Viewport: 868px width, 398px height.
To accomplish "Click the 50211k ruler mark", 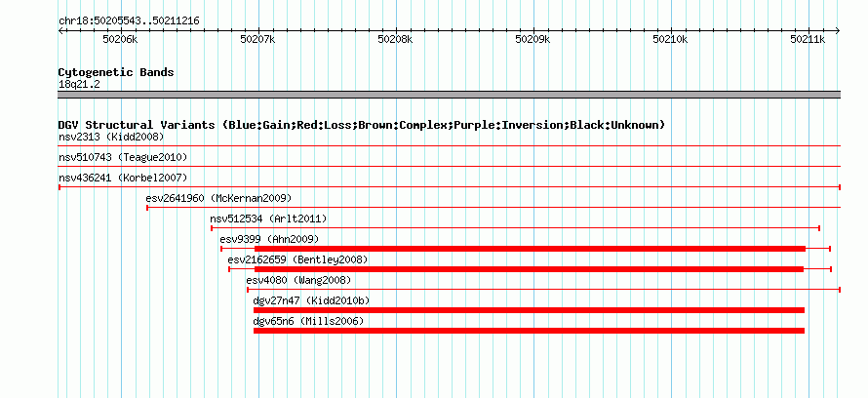I will point(808,39).
